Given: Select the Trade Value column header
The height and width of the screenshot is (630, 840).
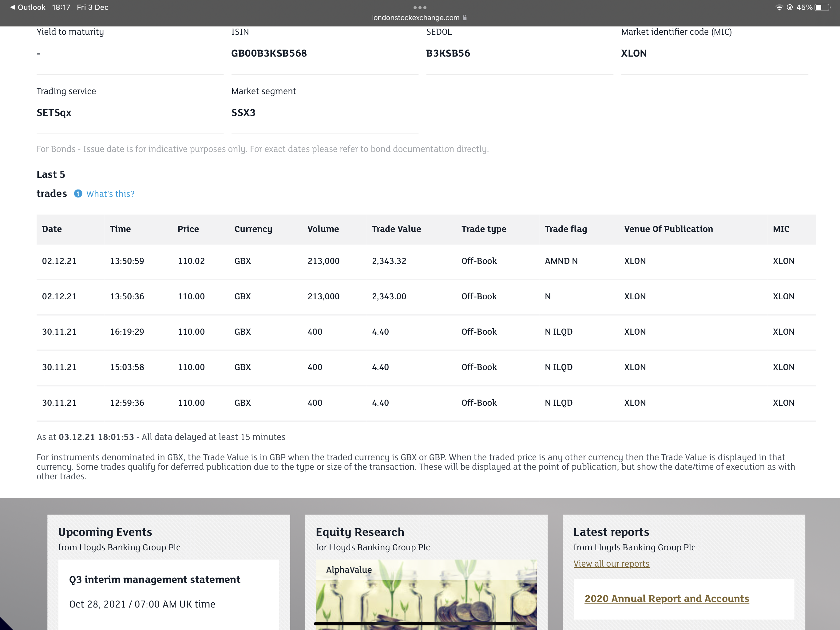Looking at the screenshot, I should 396,229.
